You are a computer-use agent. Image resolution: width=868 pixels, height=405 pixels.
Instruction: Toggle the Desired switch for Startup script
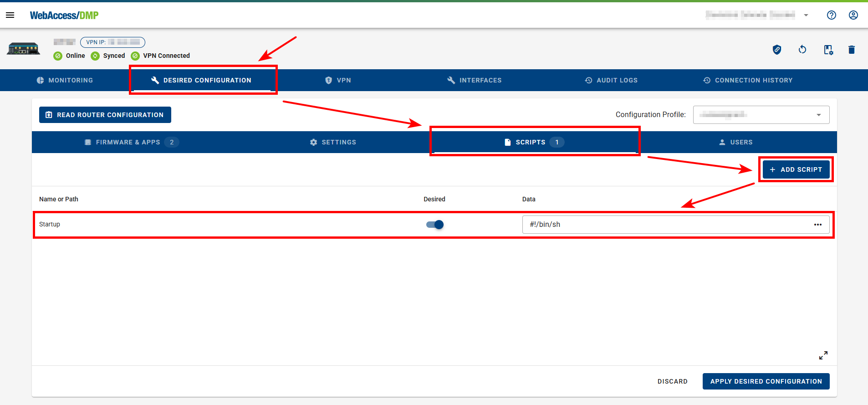(435, 225)
